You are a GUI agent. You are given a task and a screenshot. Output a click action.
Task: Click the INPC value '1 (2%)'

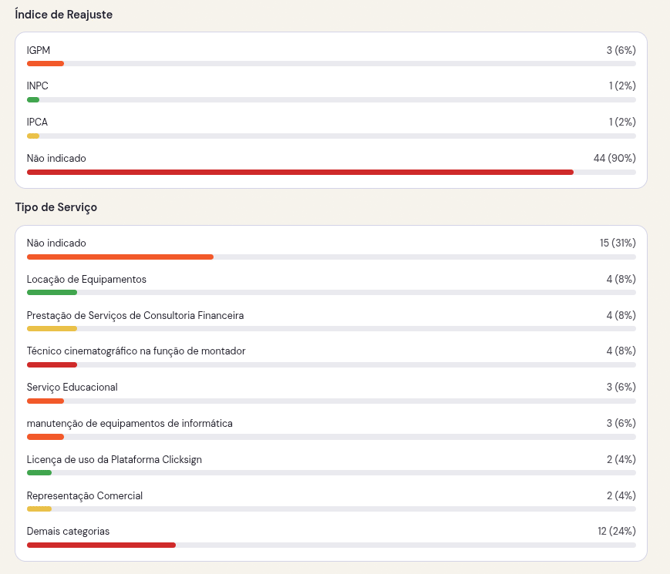coord(622,86)
